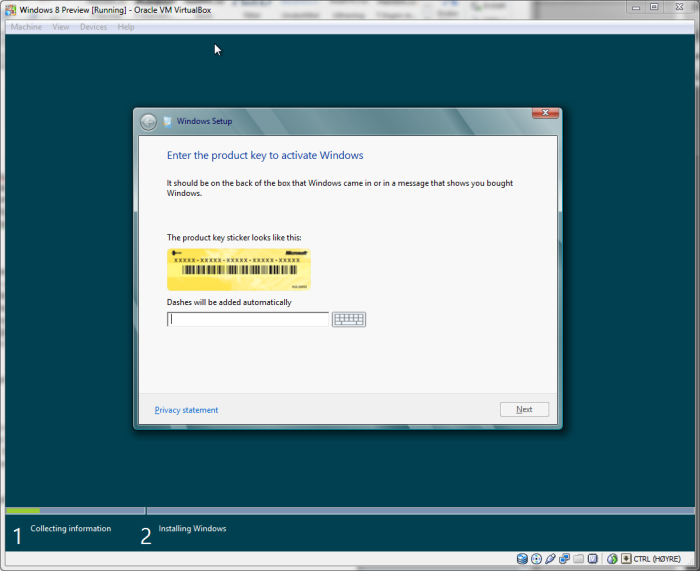Click the hard disk activity icon in status bar

(522, 558)
